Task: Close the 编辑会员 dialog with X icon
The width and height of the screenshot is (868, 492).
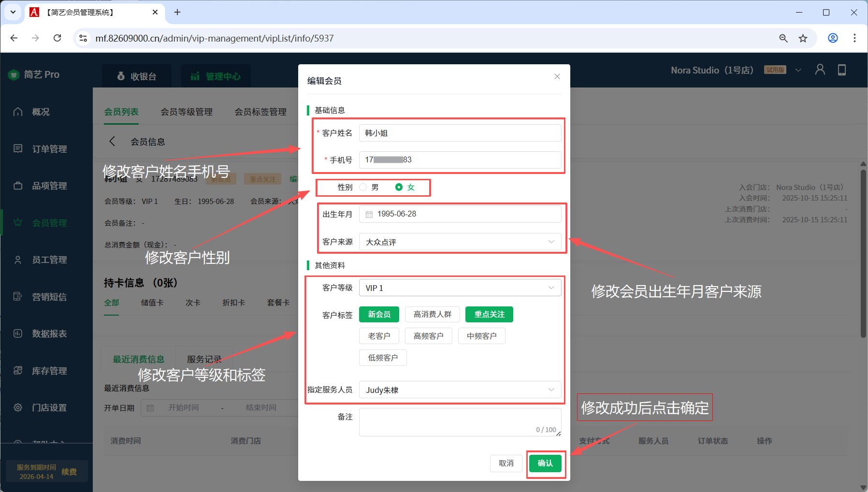Action: [557, 76]
